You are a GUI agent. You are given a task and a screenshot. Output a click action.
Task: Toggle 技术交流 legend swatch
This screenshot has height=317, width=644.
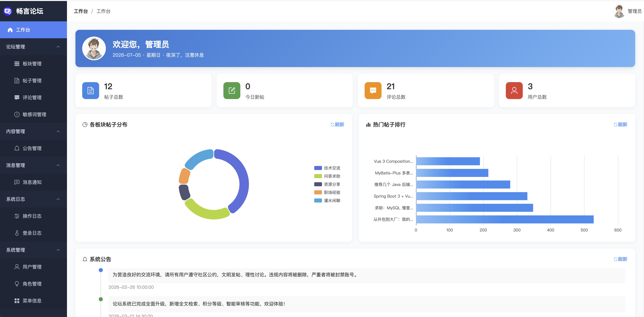(318, 168)
